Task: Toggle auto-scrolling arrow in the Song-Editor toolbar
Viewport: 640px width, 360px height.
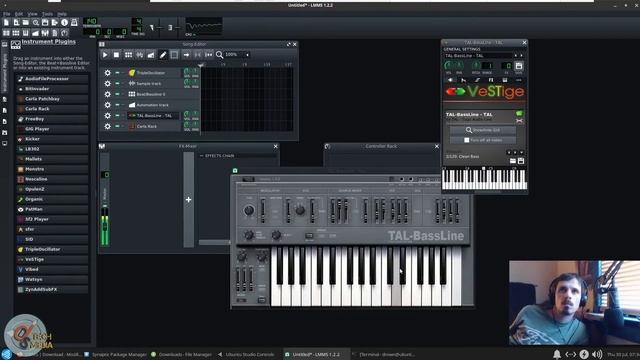Action: (186, 55)
